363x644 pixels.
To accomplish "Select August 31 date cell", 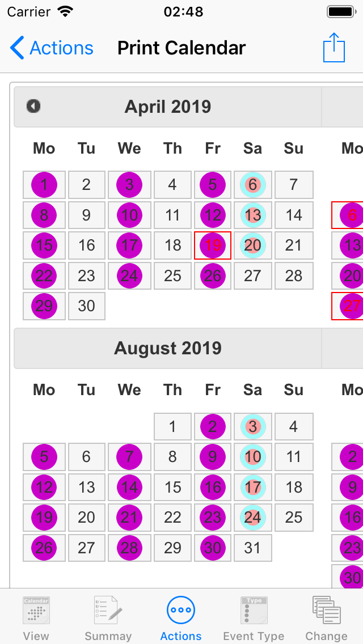I will (x=253, y=548).
